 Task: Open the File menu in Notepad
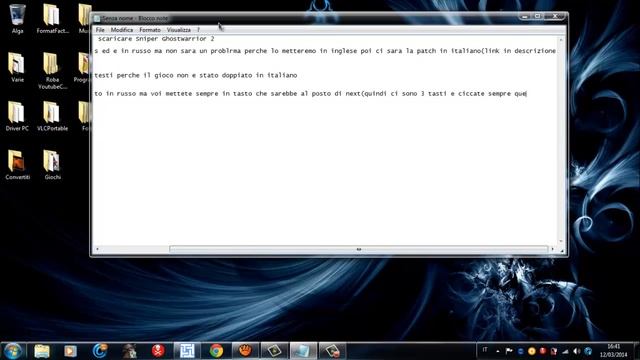tap(100, 30)
